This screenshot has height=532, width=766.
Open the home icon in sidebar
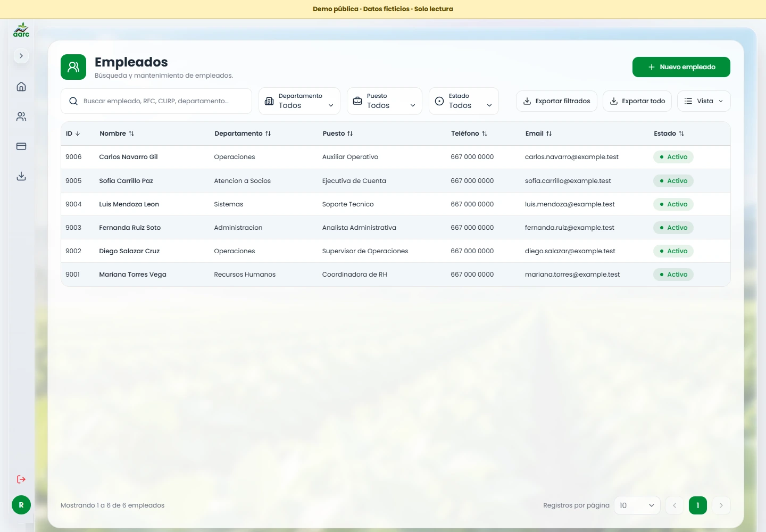tap(21, 87)
